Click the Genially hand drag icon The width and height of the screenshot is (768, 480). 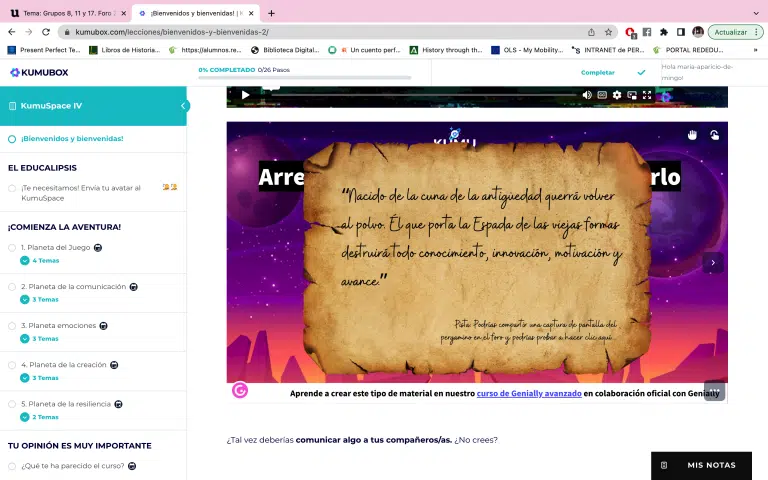[x=692, y=135]
